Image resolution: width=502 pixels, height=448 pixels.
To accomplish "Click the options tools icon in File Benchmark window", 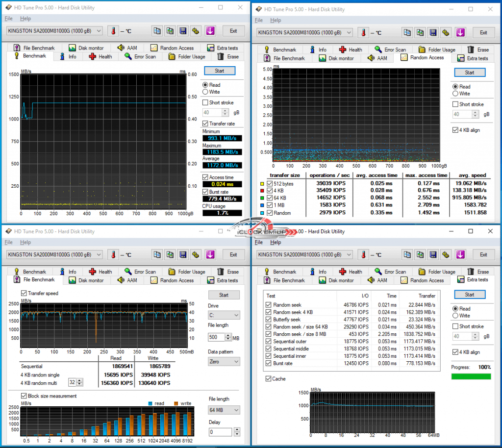I will click(x=196, y=254).
